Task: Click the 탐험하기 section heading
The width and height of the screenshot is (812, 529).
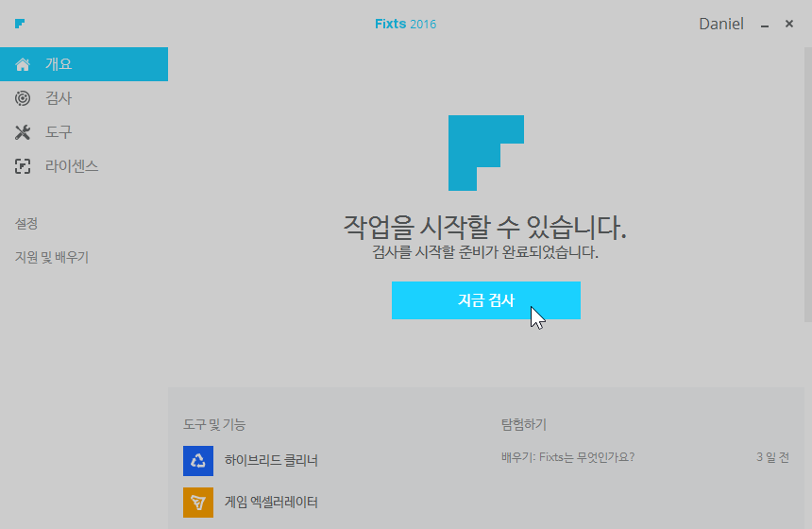Action: tap(524, 424)
